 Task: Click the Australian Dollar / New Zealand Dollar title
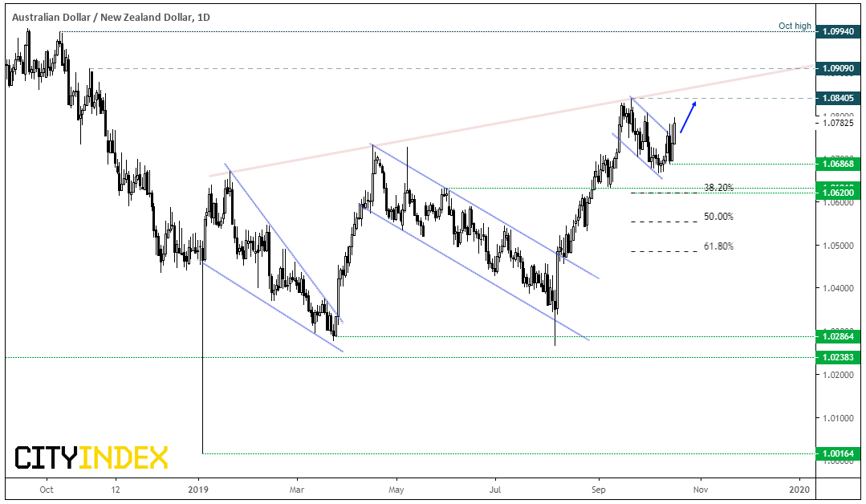click(x=111, y=17)
